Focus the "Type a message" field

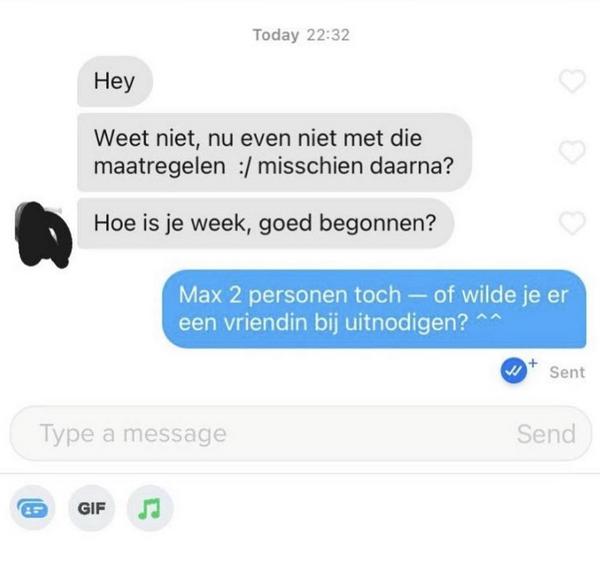tap(301, 434)
